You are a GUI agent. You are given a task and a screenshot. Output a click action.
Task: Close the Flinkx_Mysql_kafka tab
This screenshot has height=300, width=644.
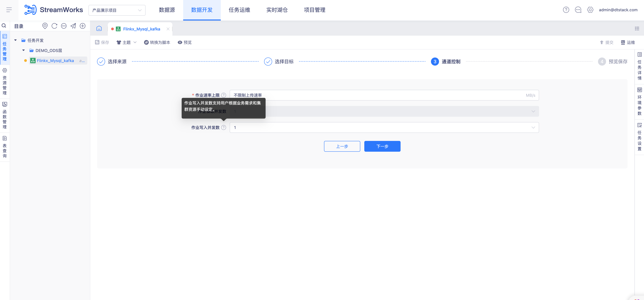click(168, 29)
